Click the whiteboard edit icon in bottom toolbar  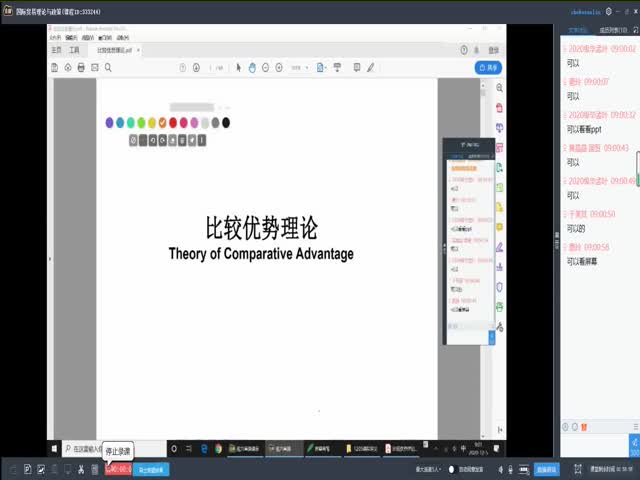pyautogui.click(x=41, y=469)
